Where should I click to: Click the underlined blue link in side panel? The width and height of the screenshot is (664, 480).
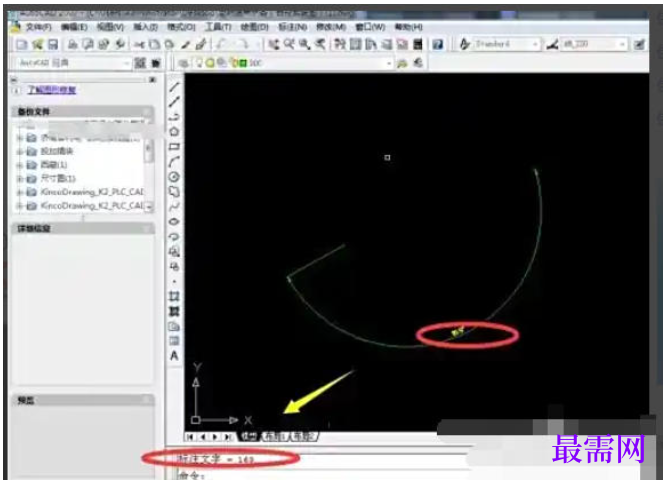[x=52, y=90]
